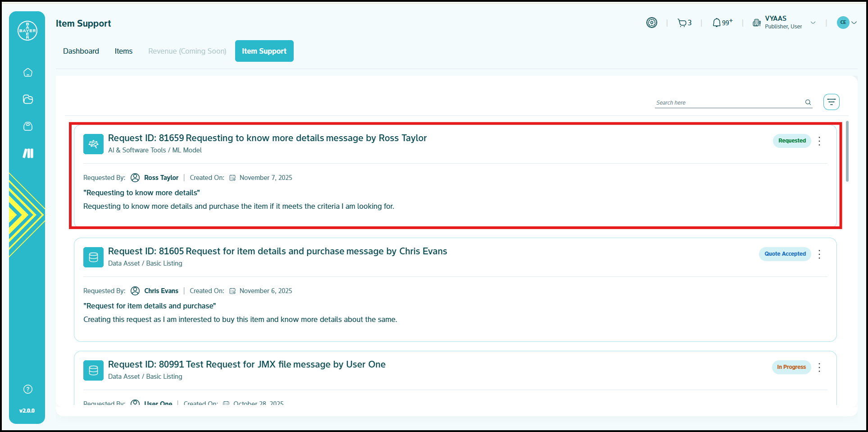Switch to the Items tab
Viewport: 868px width, 432px height.
click(123, 51)
